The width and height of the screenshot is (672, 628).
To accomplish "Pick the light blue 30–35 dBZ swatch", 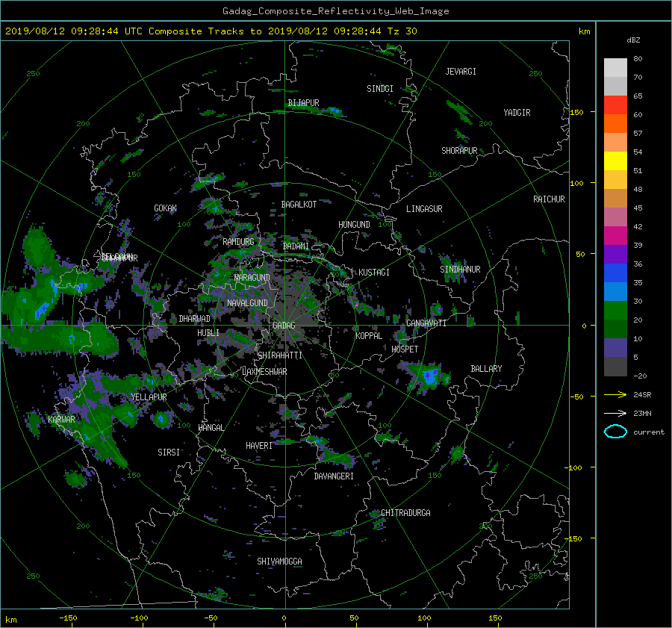I will (x=615, y=292).
